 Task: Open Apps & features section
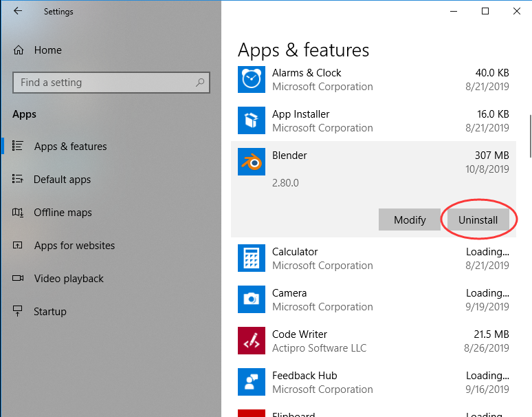71,147
